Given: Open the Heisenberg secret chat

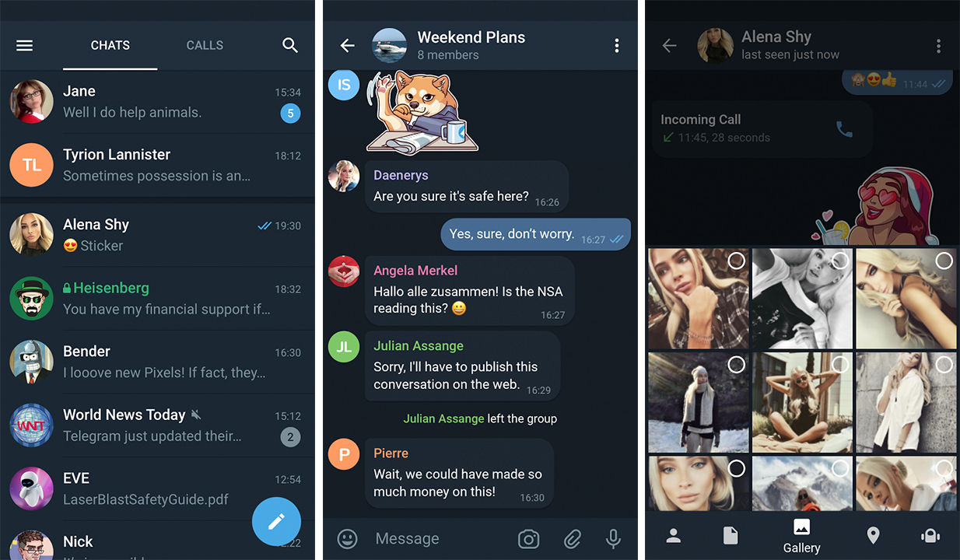Looking at the screenshot, I should click(157, 299).
